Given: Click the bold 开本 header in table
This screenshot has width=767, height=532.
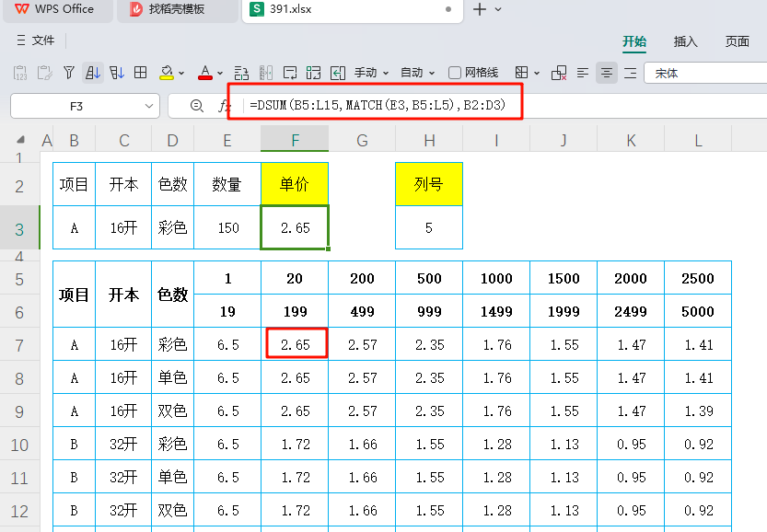Looking at the screenshot, I should (x=123, y=295).
